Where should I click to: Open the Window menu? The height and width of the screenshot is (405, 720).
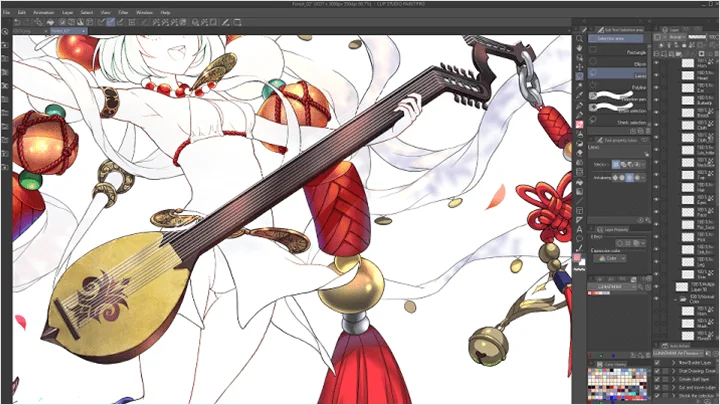tap(144, 12)
